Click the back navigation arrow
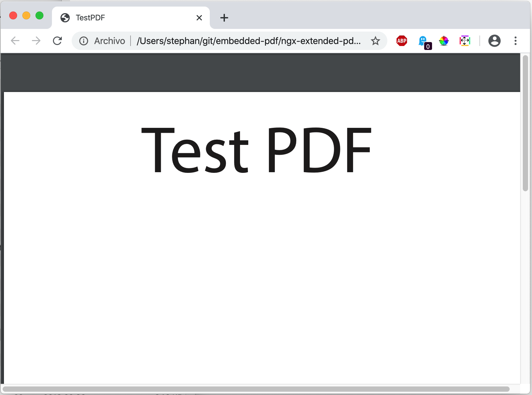The height and width of the screenshot is (395, 532). point(15,41)
